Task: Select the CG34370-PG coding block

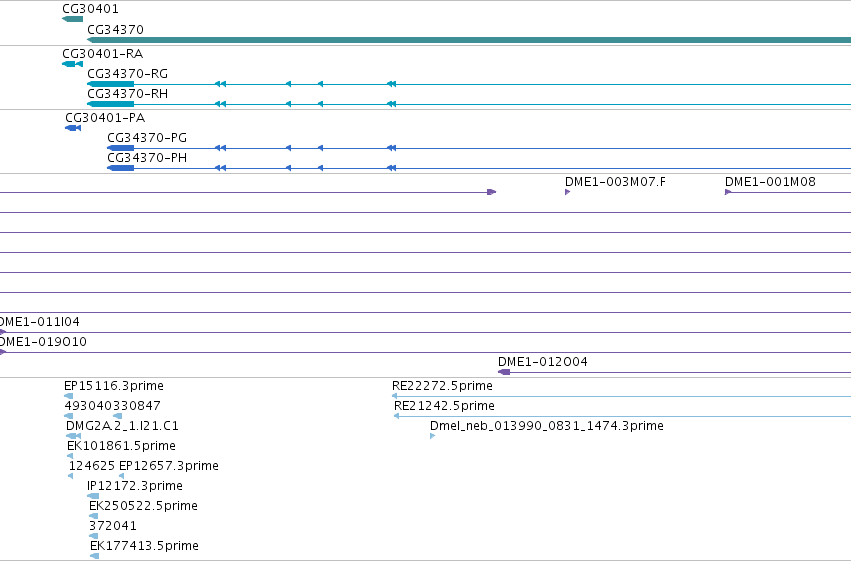Action: 120,148
